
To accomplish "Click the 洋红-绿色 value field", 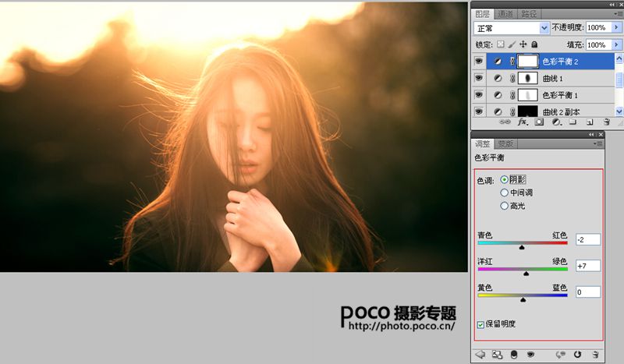I will 588,266.
